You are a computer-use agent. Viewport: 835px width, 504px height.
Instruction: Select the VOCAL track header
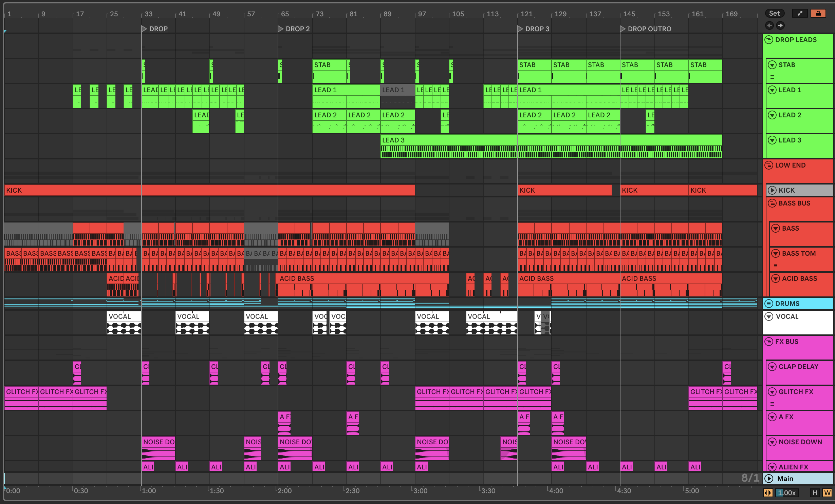(798, 322)
